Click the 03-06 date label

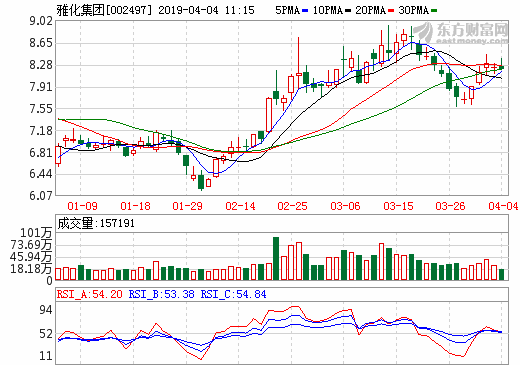(345, 206)
